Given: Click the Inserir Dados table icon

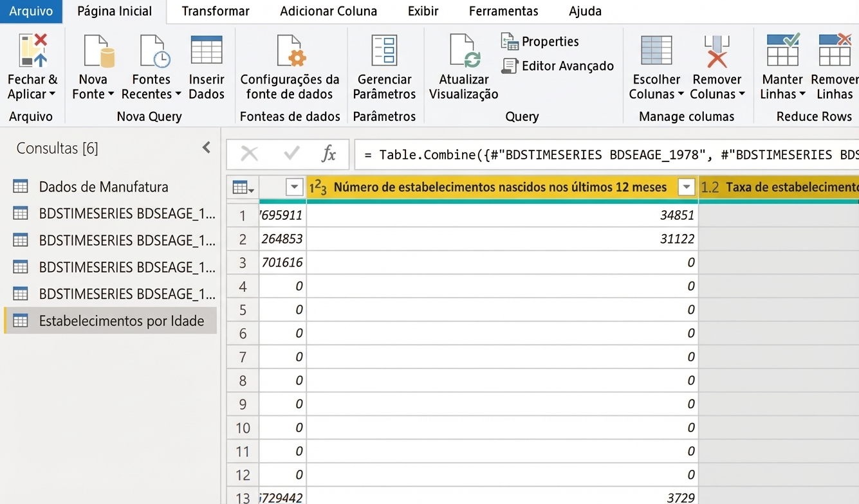Looking at the screenshot, I should 207,50.
